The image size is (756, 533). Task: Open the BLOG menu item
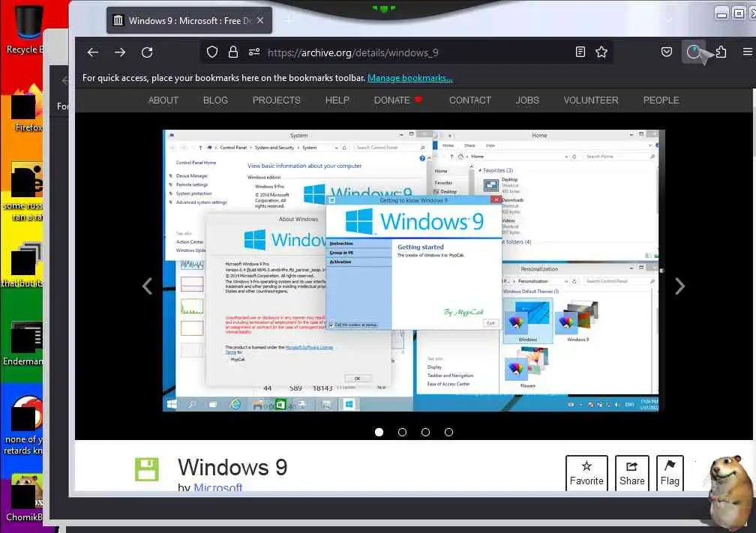215,100
